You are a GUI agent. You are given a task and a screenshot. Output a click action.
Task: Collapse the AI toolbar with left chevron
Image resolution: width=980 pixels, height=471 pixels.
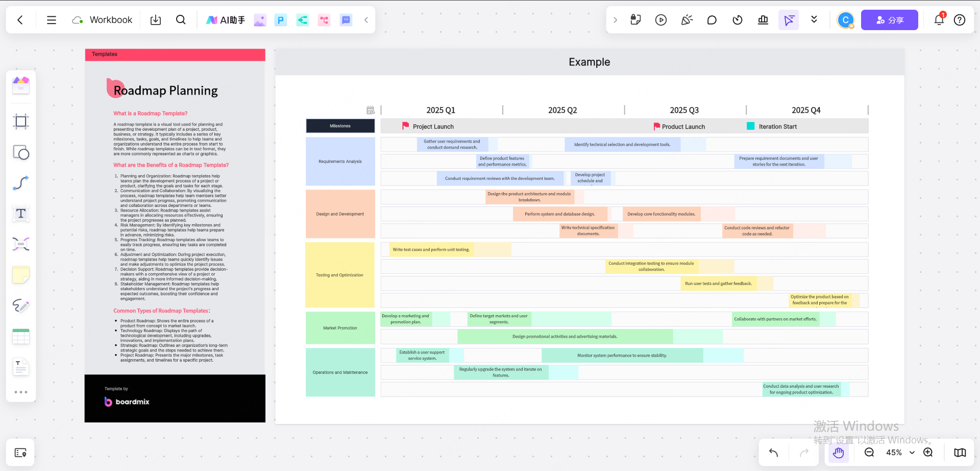pos(366,20)
